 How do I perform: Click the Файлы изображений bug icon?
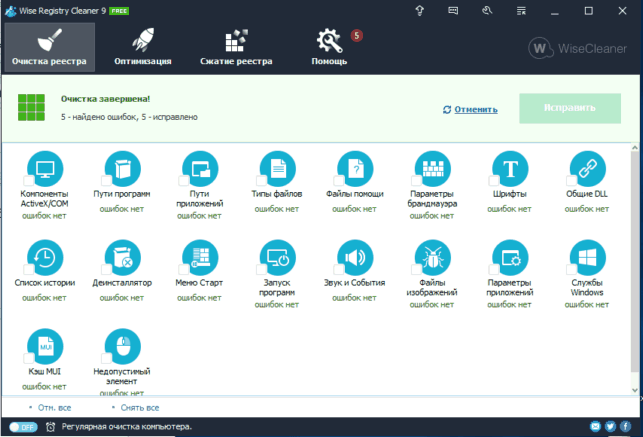point(433,257)
